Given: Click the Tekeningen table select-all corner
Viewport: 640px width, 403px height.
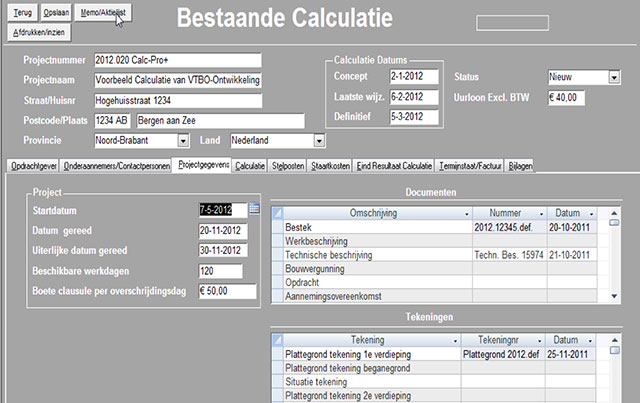Looking at the screenshot, I should point(278,340).
